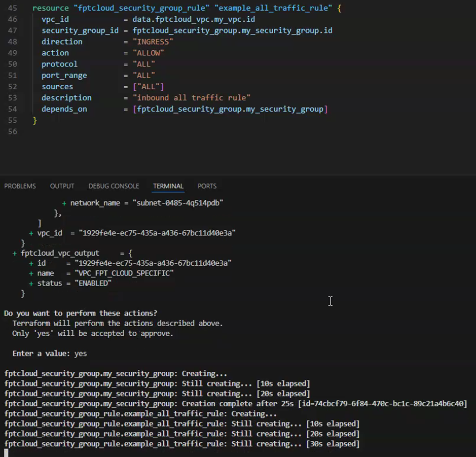Click the closing brace on line 55

pos(35,120)
